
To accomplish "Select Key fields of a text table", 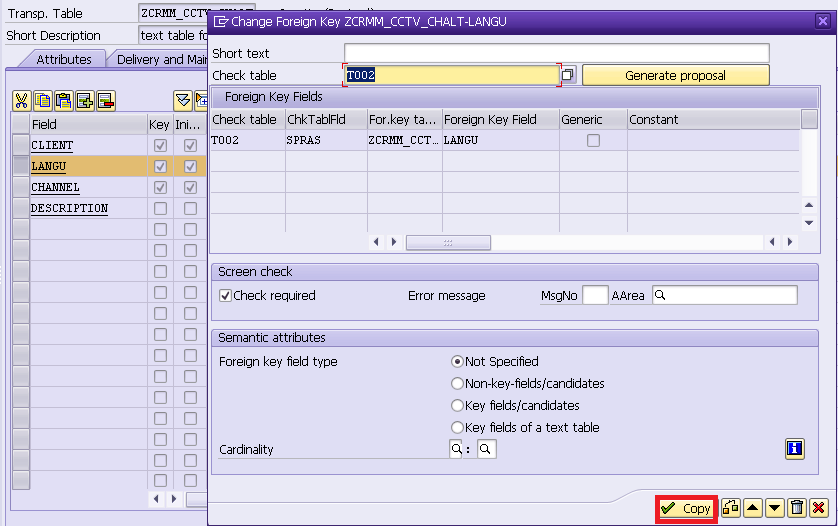I will click(457, 428).
